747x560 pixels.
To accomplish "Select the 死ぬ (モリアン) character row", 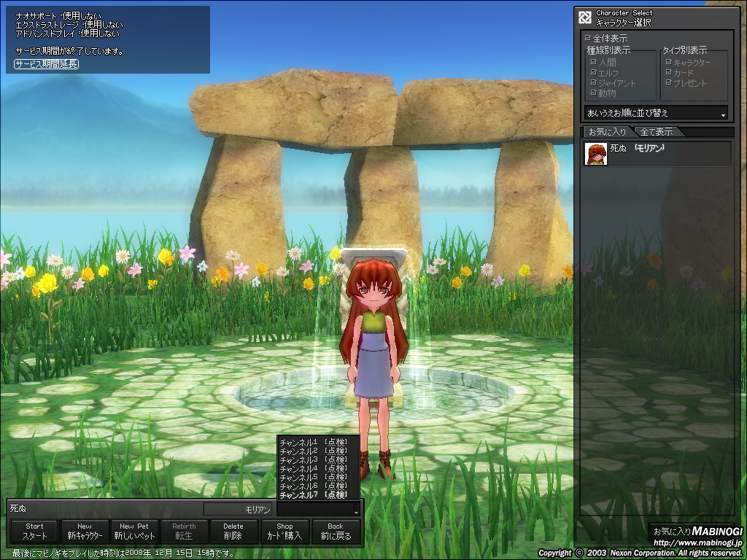I will point(657,153).
